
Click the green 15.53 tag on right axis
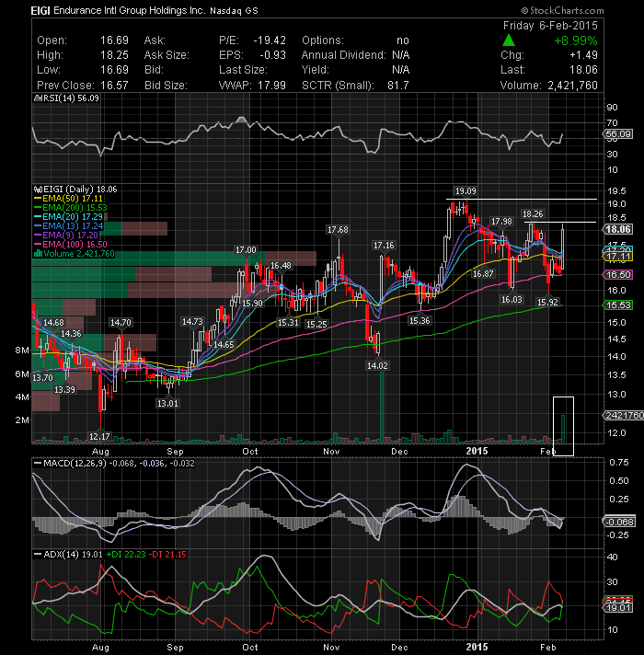[x=618, y=305]
